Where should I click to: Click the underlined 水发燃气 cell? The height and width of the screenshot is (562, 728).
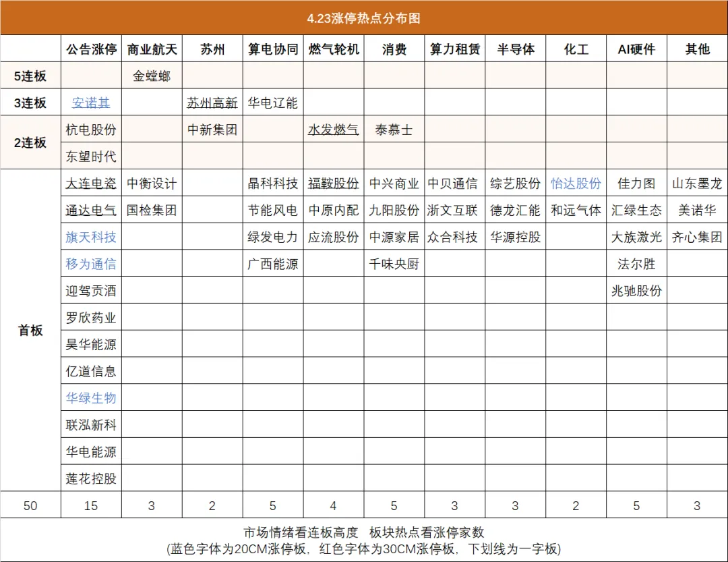point(334,130)
